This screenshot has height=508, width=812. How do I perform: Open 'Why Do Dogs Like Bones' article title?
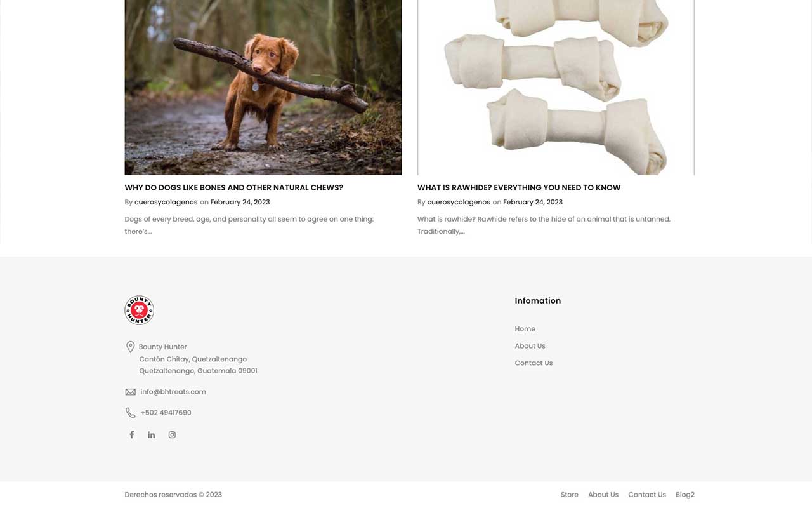(234, 188)
